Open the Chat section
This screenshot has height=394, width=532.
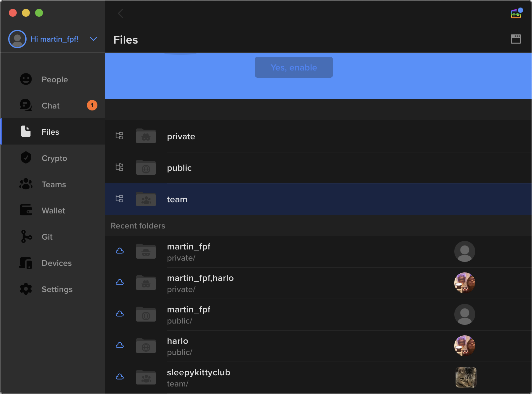tap(53, 106)
